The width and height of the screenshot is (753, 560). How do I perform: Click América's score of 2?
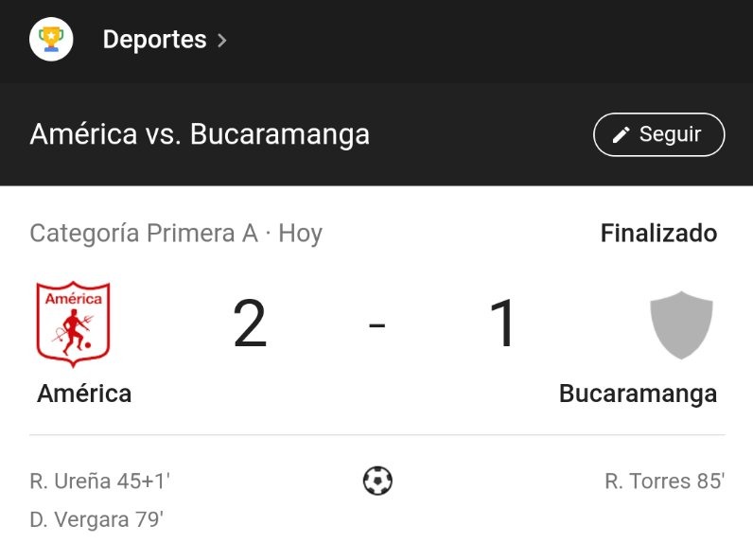250,324
